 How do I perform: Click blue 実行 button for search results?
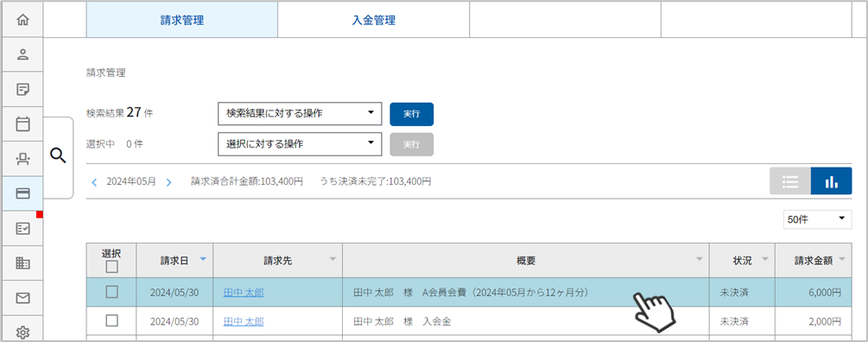click(x=411, y=114)
